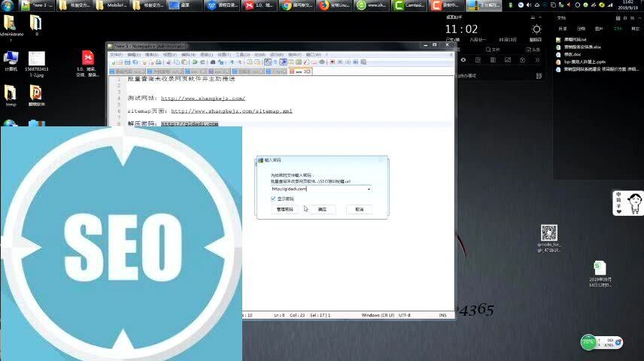Click the 文件 search box in assistant
This screenshot has width=644, height=361.
click(493, 50)
